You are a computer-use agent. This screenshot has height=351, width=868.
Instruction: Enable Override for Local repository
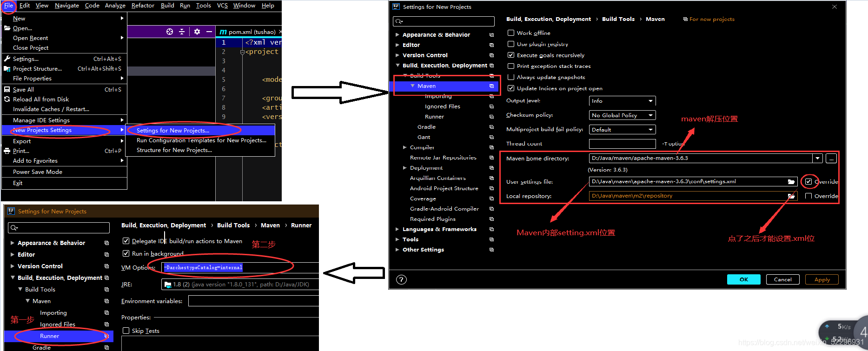808,196
